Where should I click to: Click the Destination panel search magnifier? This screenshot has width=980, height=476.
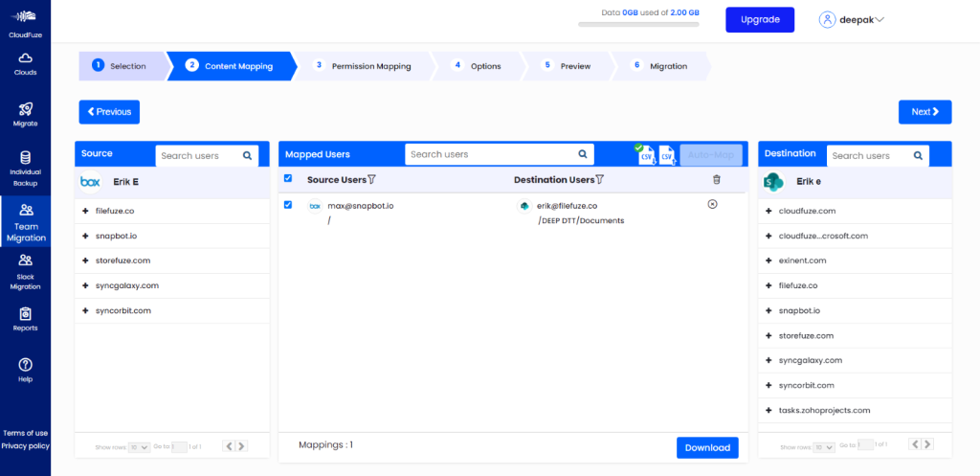point(918,156)
